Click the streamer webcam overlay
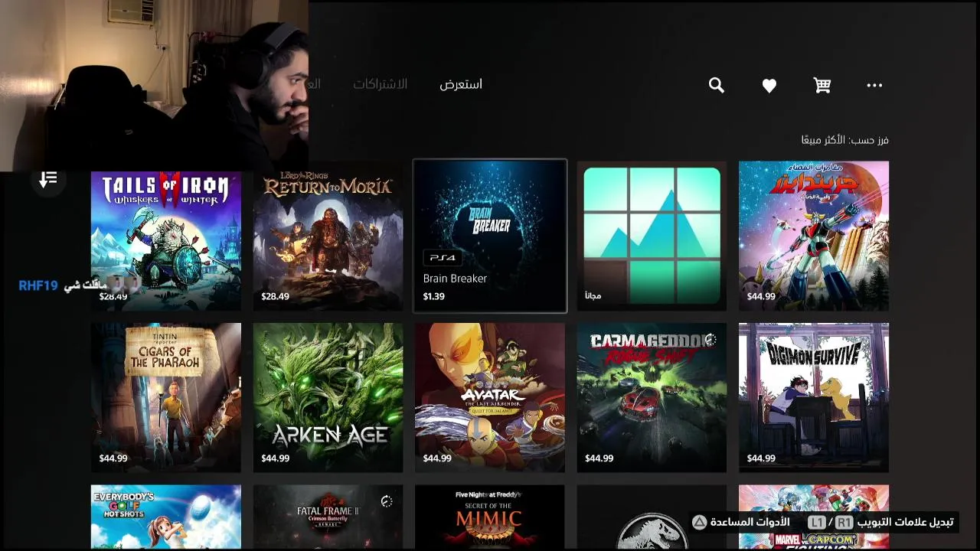Screen dimensions: 980x551 [x=154, y=85]
